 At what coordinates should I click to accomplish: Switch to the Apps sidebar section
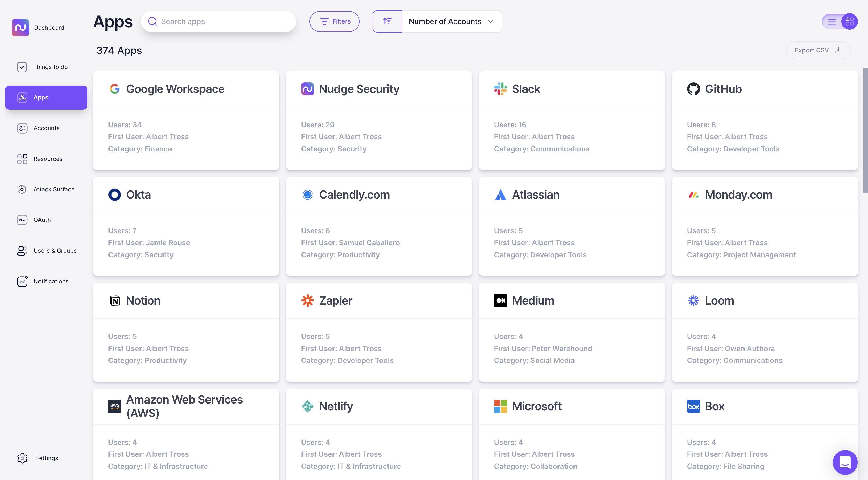pos(46,97)
